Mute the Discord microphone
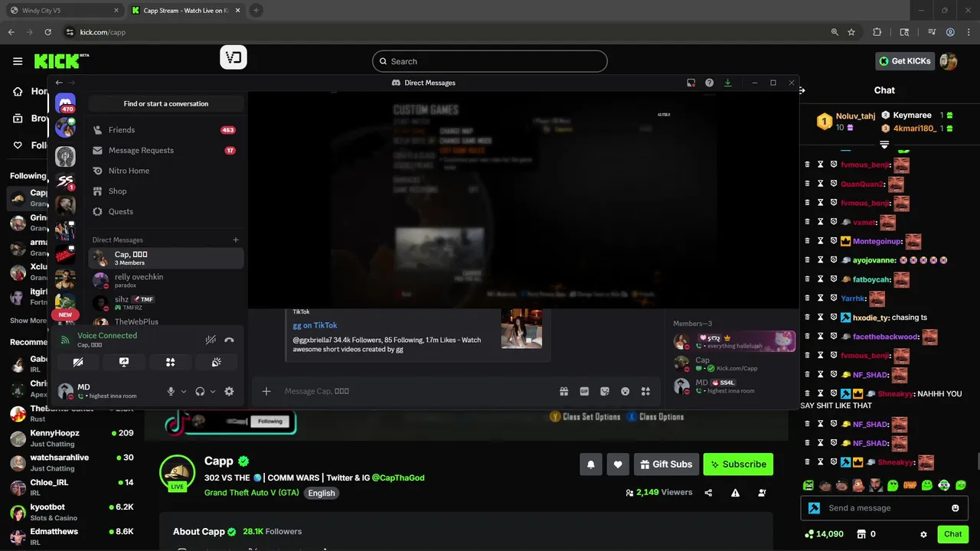Image resolution: width=980 pixels, height=551 pixels. [171, 391]
